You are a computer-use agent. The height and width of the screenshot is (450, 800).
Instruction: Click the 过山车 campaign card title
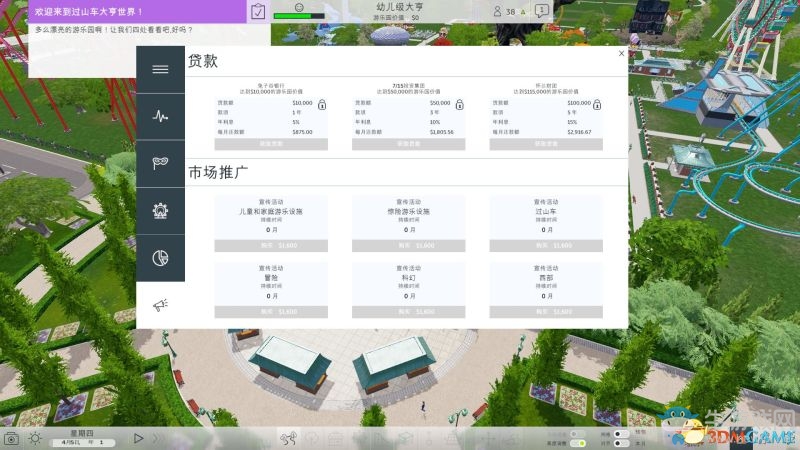click(x=546, y=211)
